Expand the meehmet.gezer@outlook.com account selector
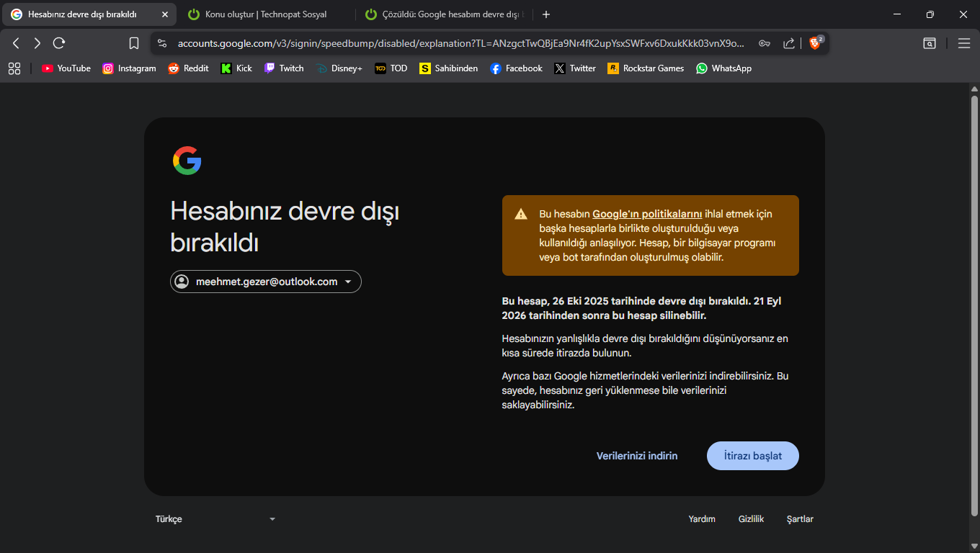 tap(266, 282)
